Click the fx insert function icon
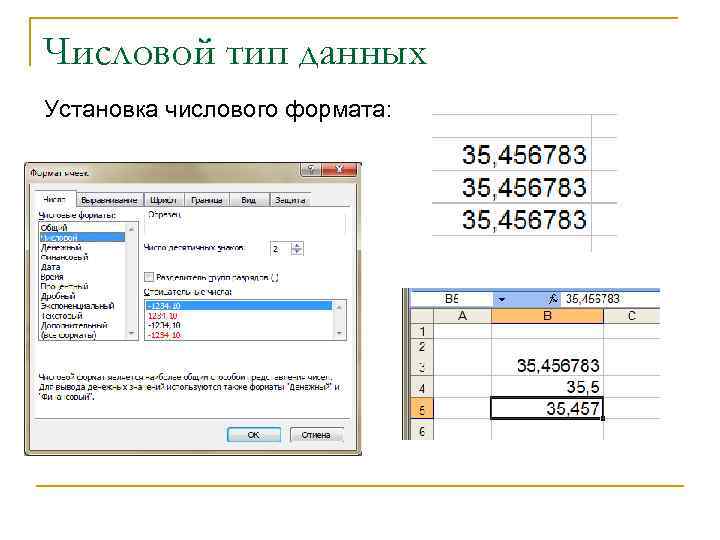Viewport: 720px width, 540px height. (552, 299)
